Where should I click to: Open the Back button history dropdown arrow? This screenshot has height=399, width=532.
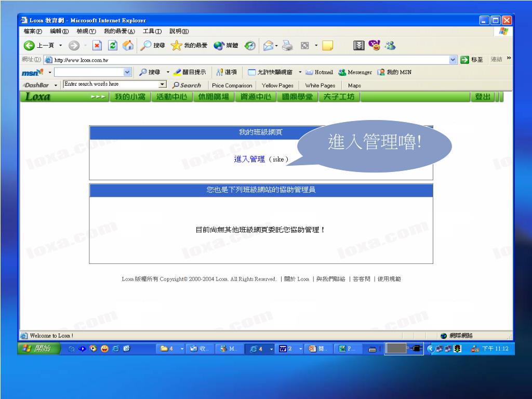(60, 46)
